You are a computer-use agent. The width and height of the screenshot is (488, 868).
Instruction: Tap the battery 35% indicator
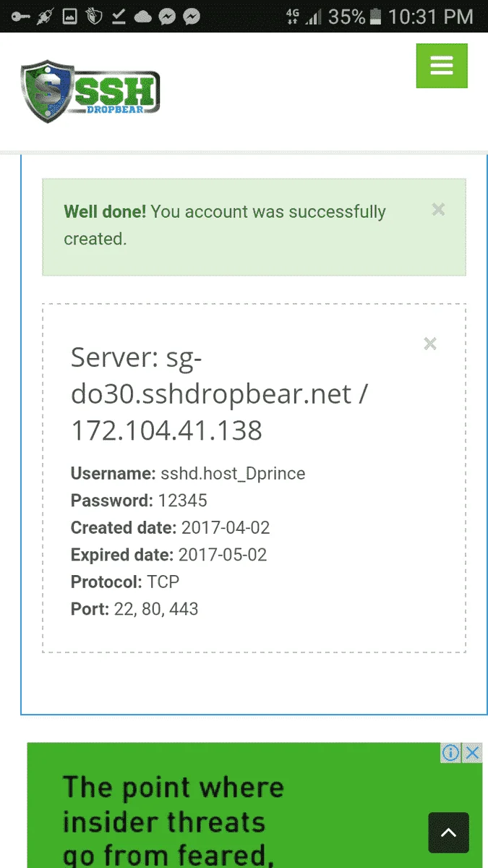click(x=354, y=17)
